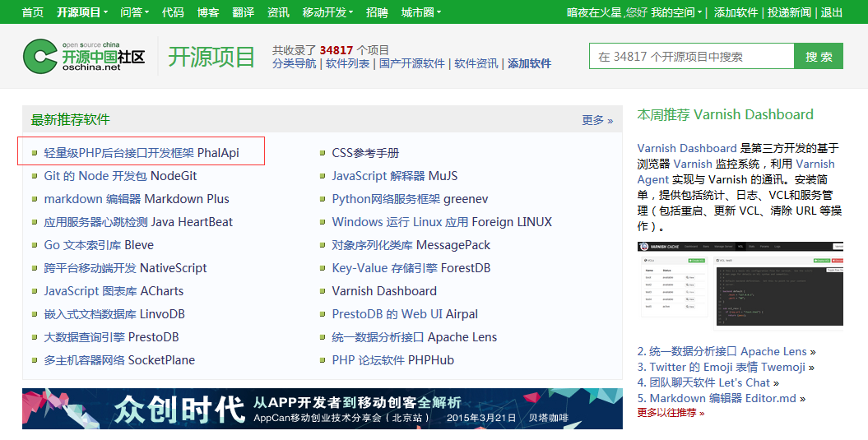Open markdown 编辑器 Markdown Plus

(x=137, y=199)
